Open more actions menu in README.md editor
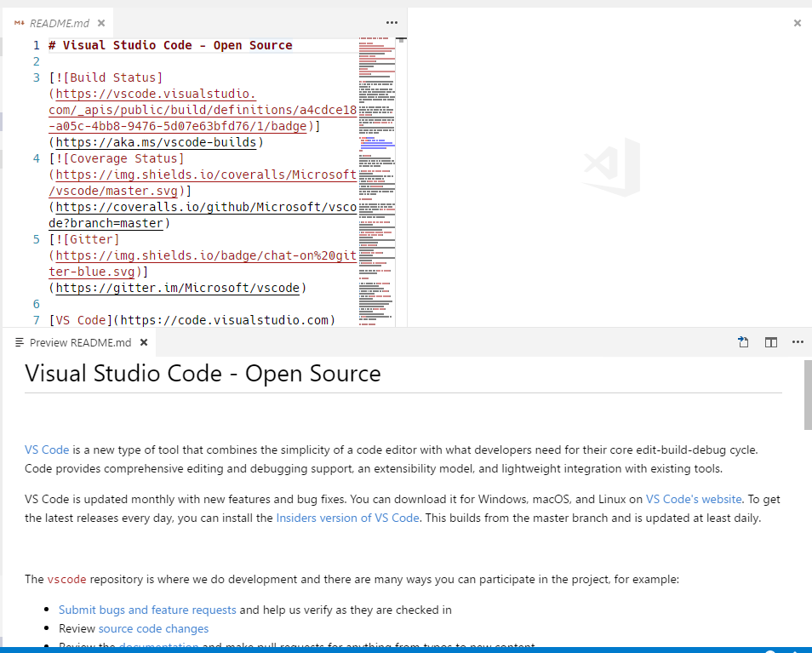The image size is (812, 653). click(x=392, y=22)
